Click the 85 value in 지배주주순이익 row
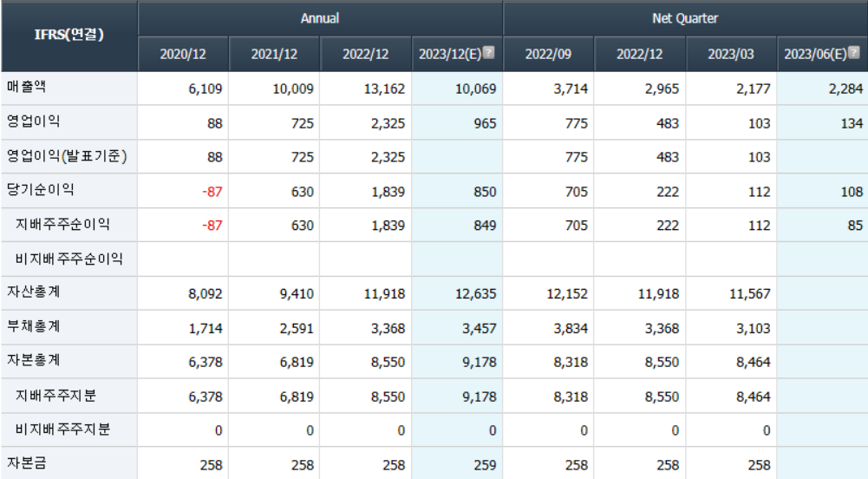This screenshot has width=868, height=479. pyautogui.click(x=855, y=226)
